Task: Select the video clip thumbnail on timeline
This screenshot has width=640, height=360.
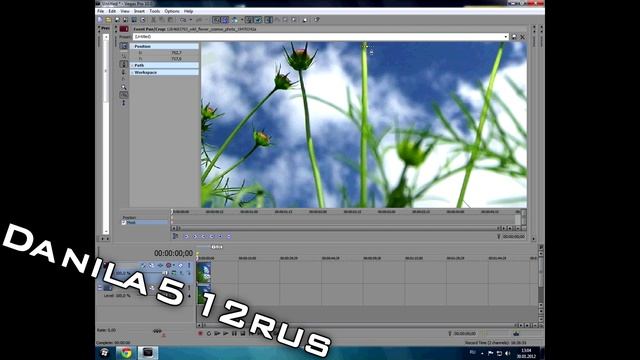Action: [204, 273]
